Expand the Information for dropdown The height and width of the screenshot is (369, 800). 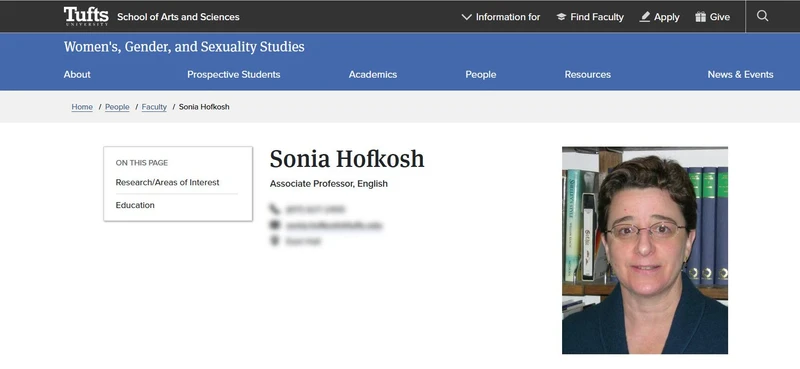click(x=501, y=17)
